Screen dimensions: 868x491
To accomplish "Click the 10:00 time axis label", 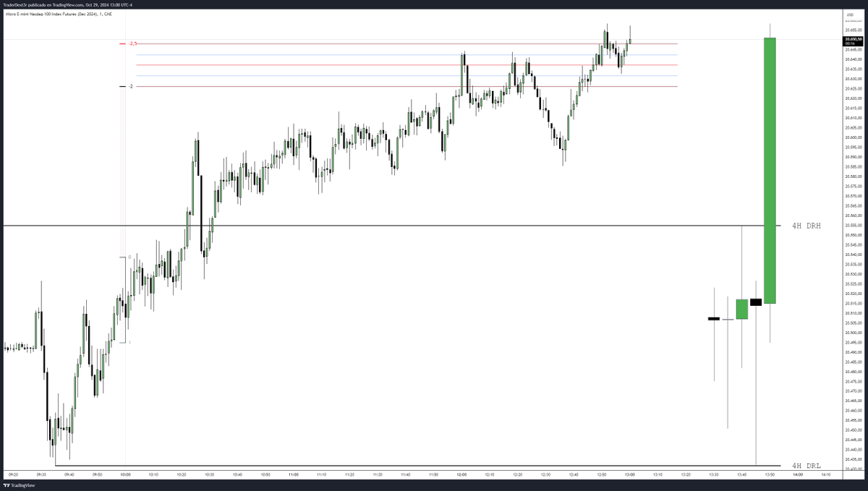I will [124, 475].
